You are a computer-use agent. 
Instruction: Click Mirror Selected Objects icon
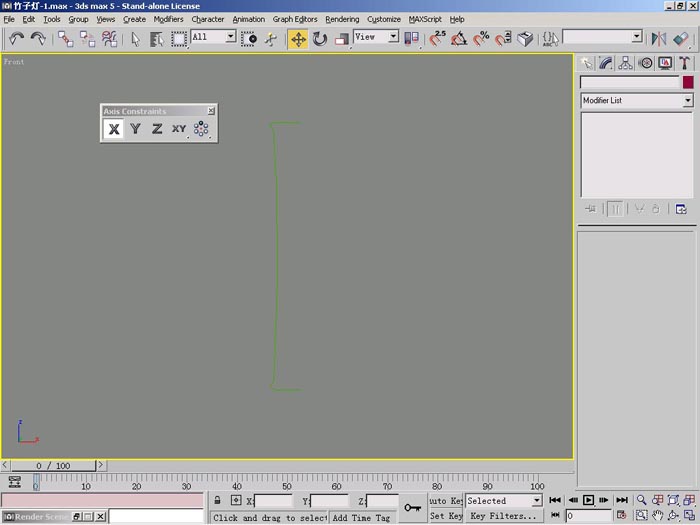[x=658, y=39]
